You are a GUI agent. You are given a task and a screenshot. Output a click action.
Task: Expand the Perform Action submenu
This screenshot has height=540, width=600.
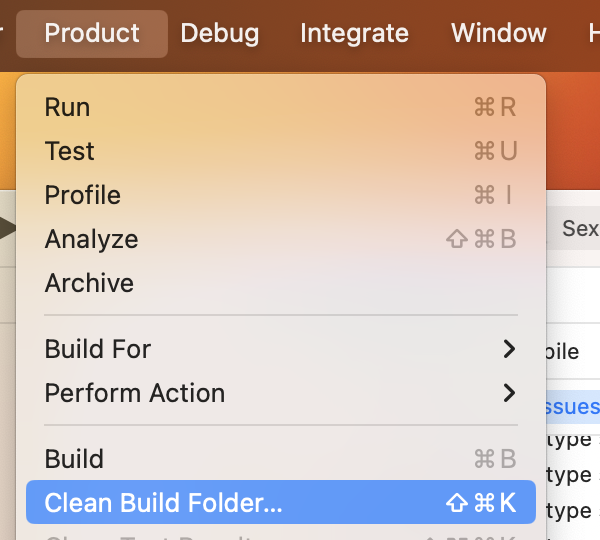(280, 393)
